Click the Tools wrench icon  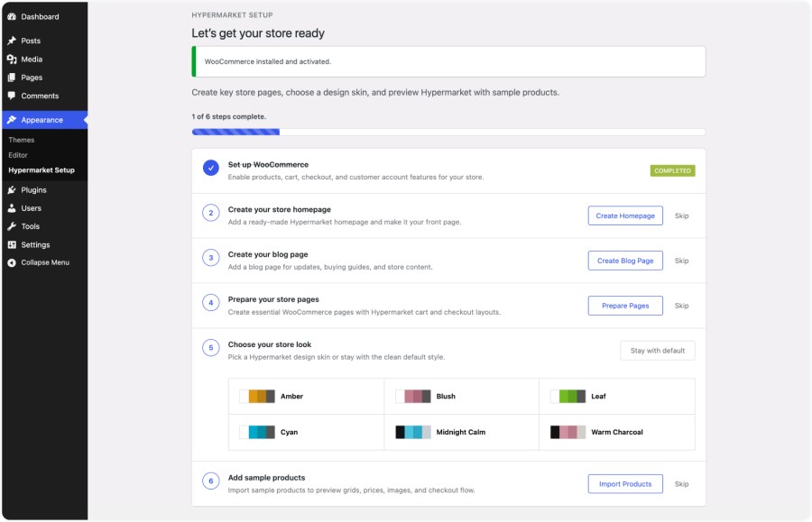pos(12,226)
